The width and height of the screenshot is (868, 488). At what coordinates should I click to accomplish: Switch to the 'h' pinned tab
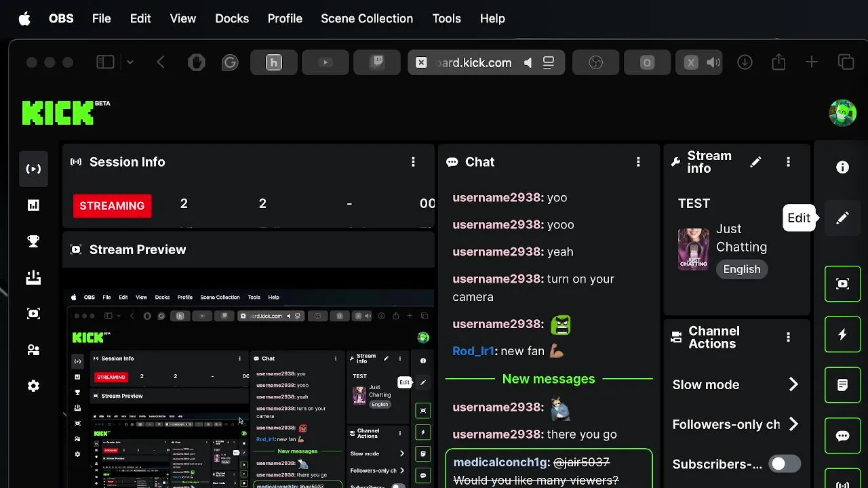[274, 62]
